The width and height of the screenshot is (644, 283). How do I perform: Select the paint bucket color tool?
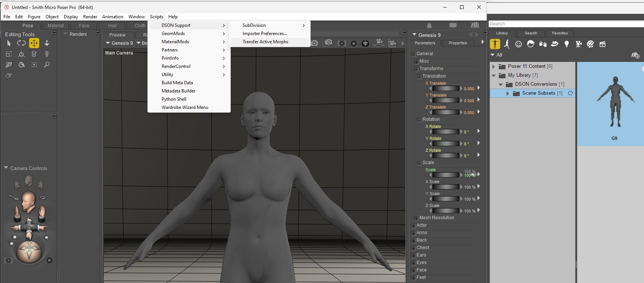pos(21,65)
